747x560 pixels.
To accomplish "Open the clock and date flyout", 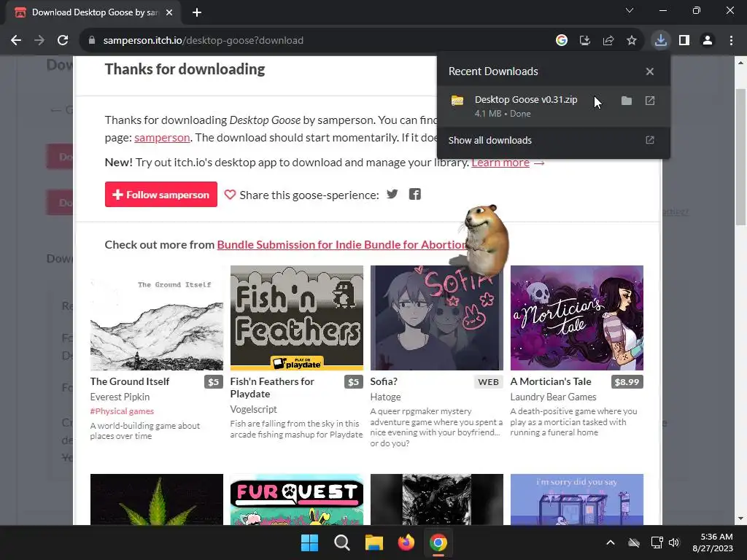I will point(713,542).
